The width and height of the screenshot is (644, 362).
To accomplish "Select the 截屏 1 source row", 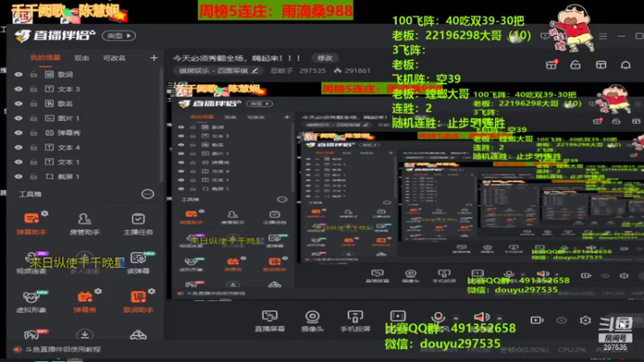I will 85,176.
